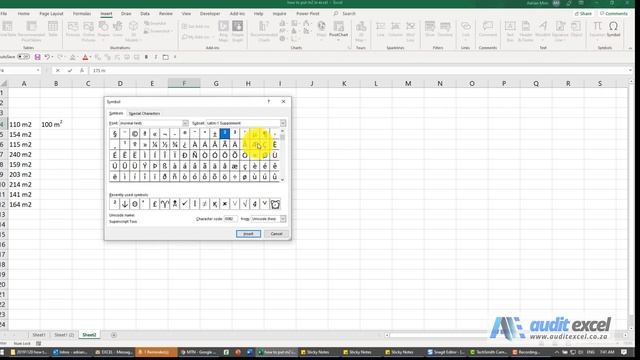Select the copyright © symbol in the grid

point(135,133)
